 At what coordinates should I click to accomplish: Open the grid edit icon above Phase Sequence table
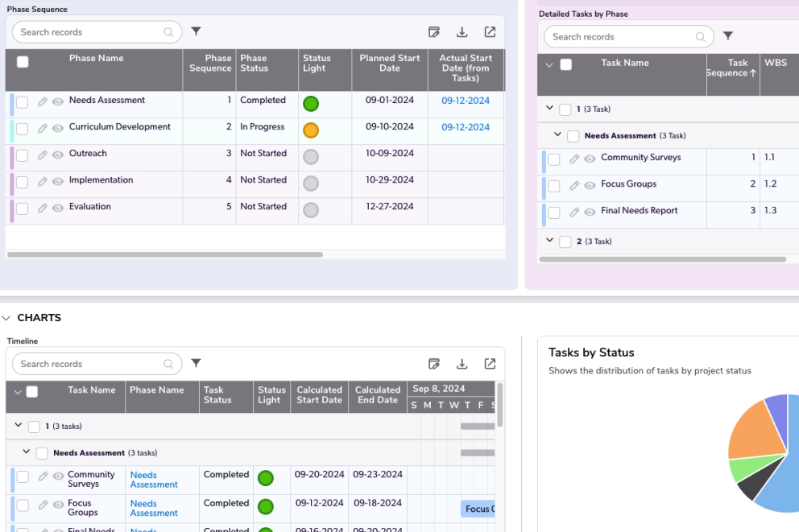[x=434, y=32]
